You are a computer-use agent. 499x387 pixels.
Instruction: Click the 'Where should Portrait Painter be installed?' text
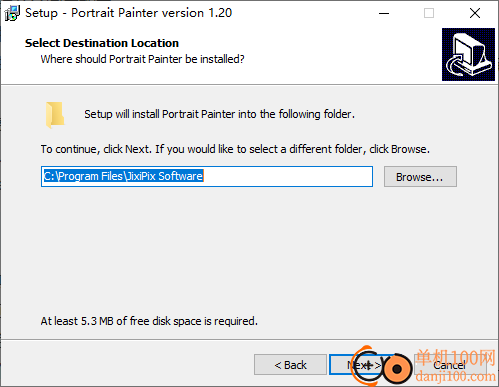[142, 59]
